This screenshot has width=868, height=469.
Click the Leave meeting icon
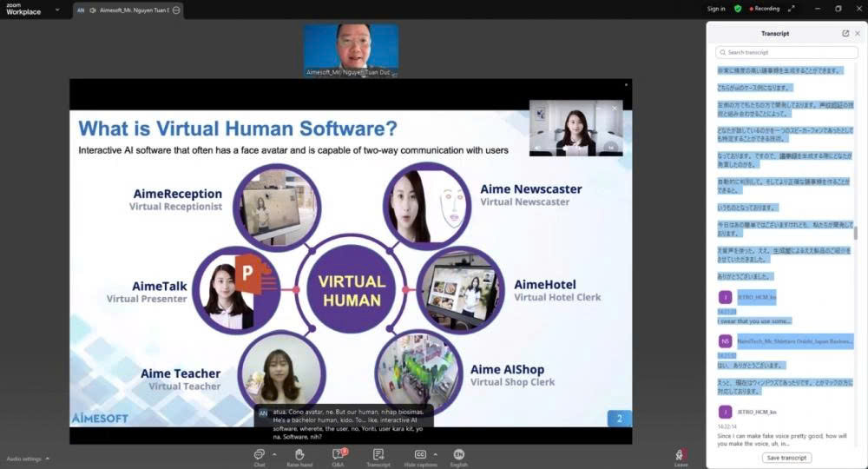(x=681, y=454)
